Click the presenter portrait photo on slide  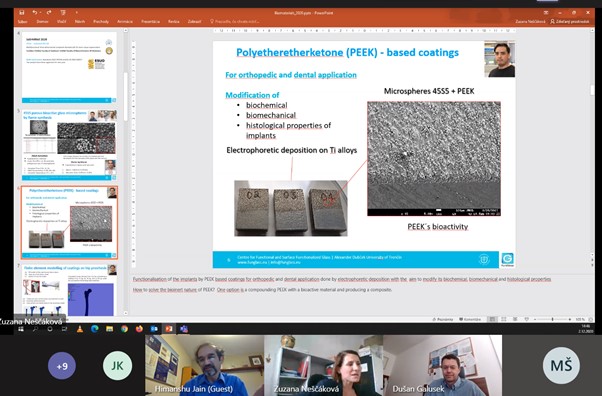click(499, 59)
